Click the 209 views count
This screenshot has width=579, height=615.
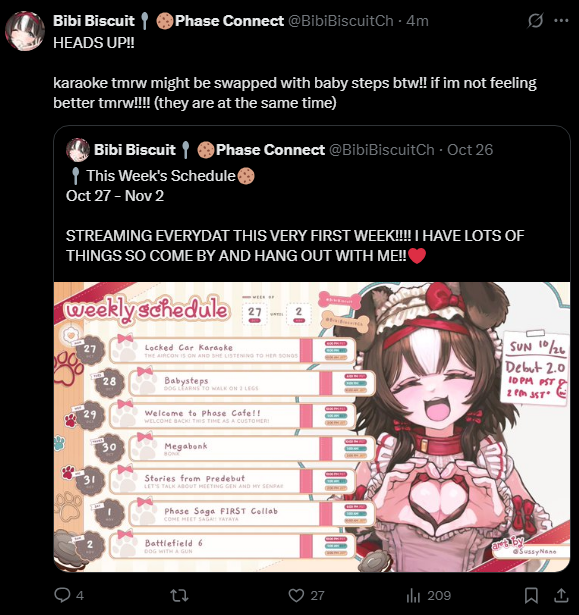click(439, 595)
